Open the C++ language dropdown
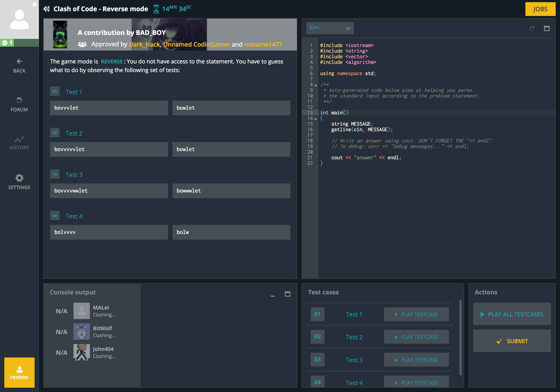 pyautogui.click(x=330, y=28)
